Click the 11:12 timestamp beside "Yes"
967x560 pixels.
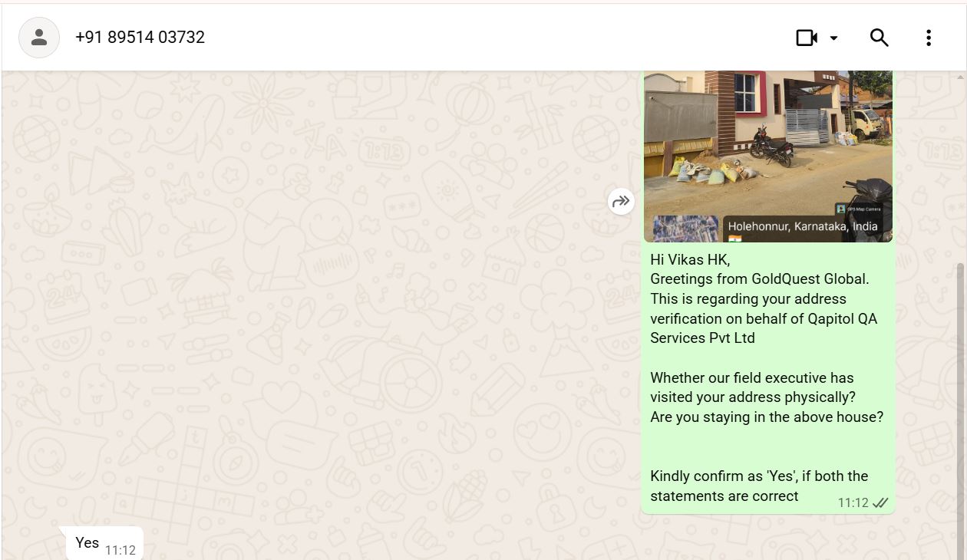coord(120,550)
